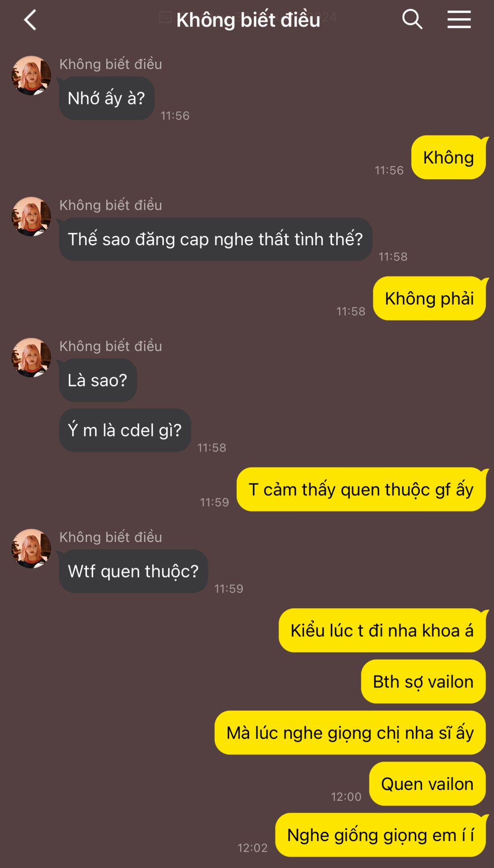Tap 'T cảm thấy quen thuộc gf ấy' bubble
Viewport: 494px width, 868px height.
tap(361, 490)
